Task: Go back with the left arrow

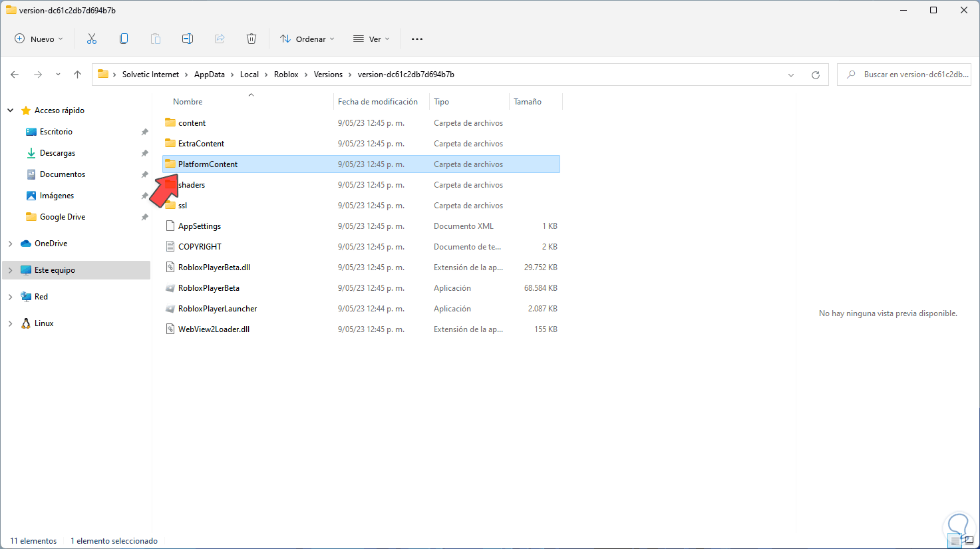Action: (15, 75)
